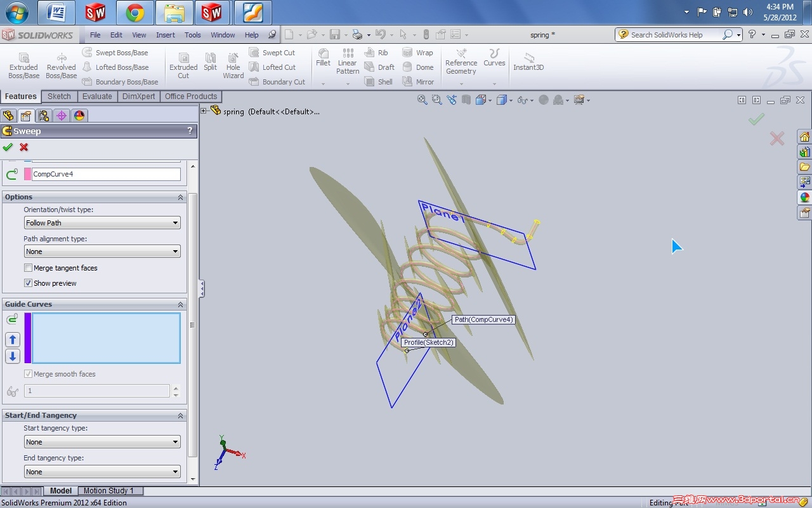Click the red cancel X in the viewport corner
The width and height of the screenshot is (812, 508).
777,138
